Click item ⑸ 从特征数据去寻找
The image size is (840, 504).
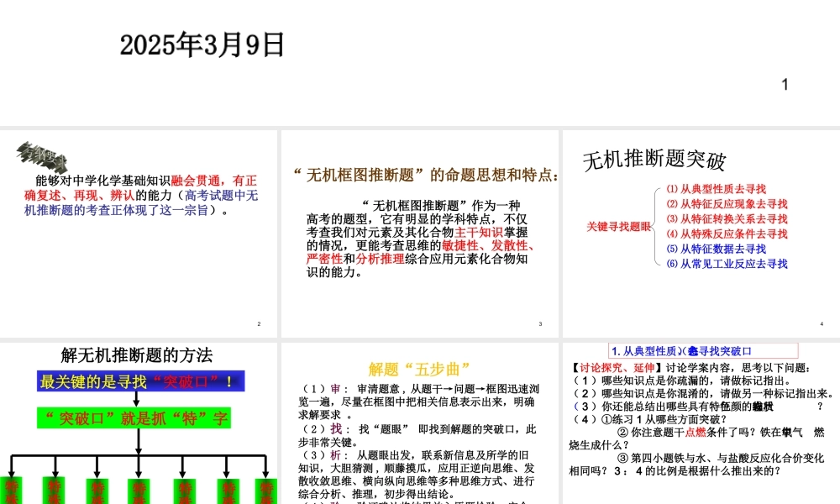point(717,249)
